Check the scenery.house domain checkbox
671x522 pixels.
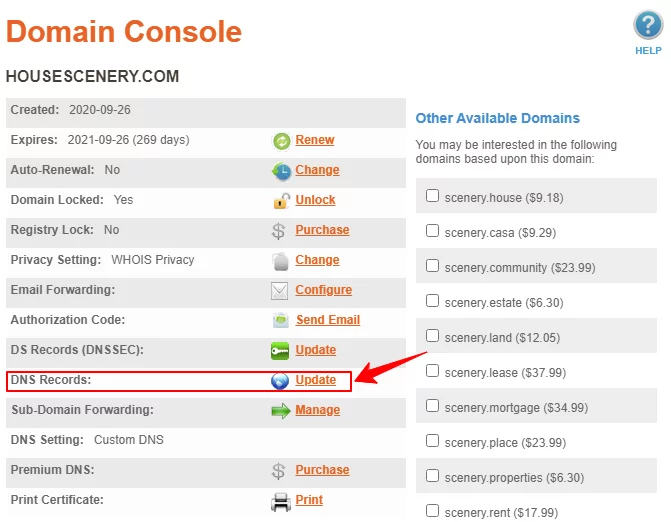click(x=433, y=196)
